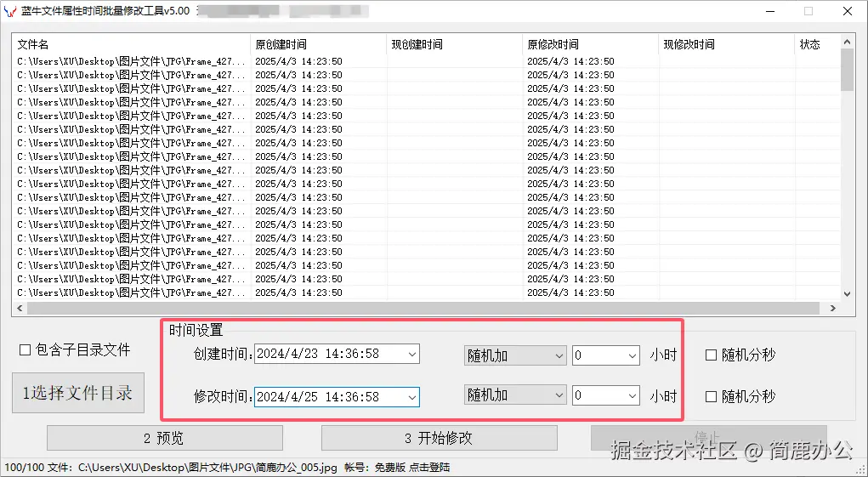
Task: Click the 原创建时间 column header
Action: coord(318,45)
